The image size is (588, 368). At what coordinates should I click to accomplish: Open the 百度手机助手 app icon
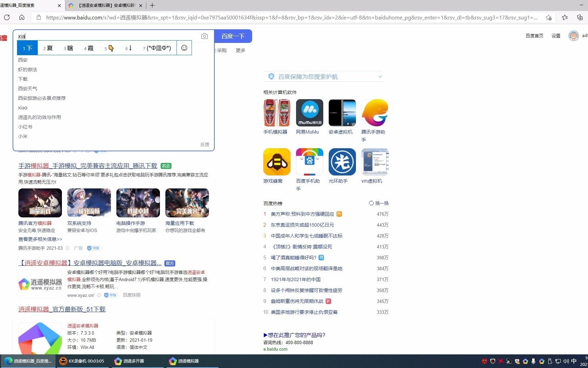(x=310, y=162)
